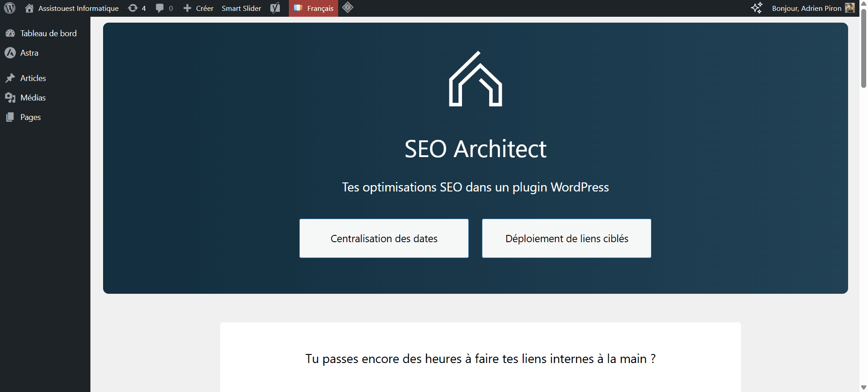Go to Tableau de bord
This screenshot has width=868, height=392.
tap(48, 33)
